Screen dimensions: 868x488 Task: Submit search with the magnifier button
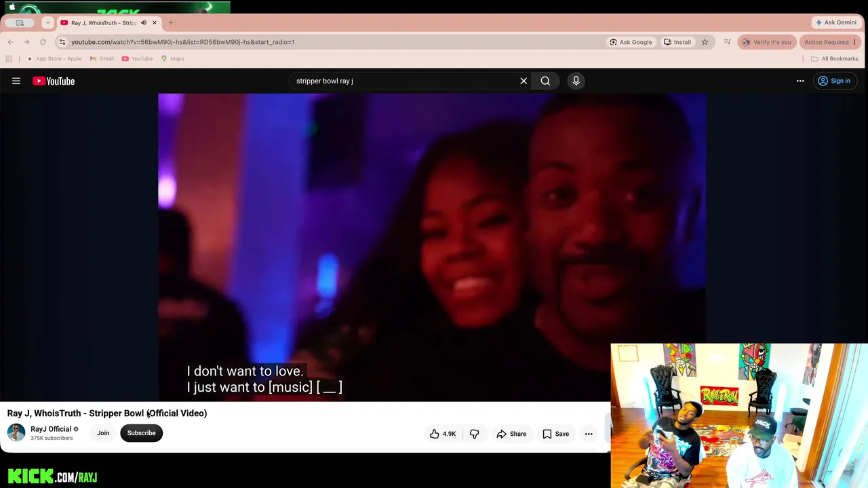(545, 81)
